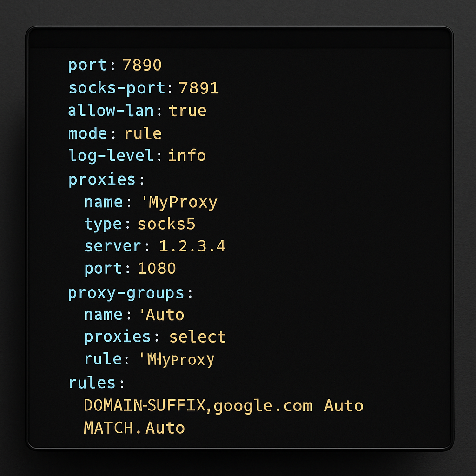Select the info value
Viewport: 476px width, 476px height.
(187, 155)
